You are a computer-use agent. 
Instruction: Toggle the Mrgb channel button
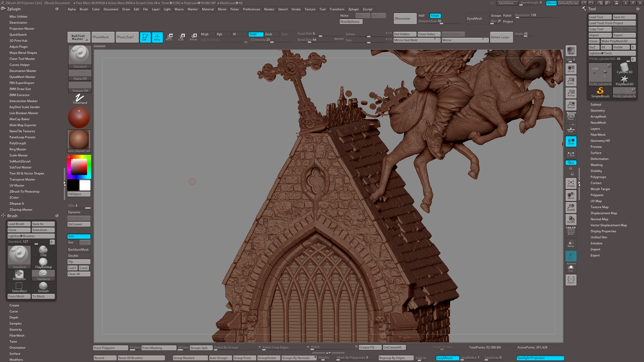(x=207, y=34)
